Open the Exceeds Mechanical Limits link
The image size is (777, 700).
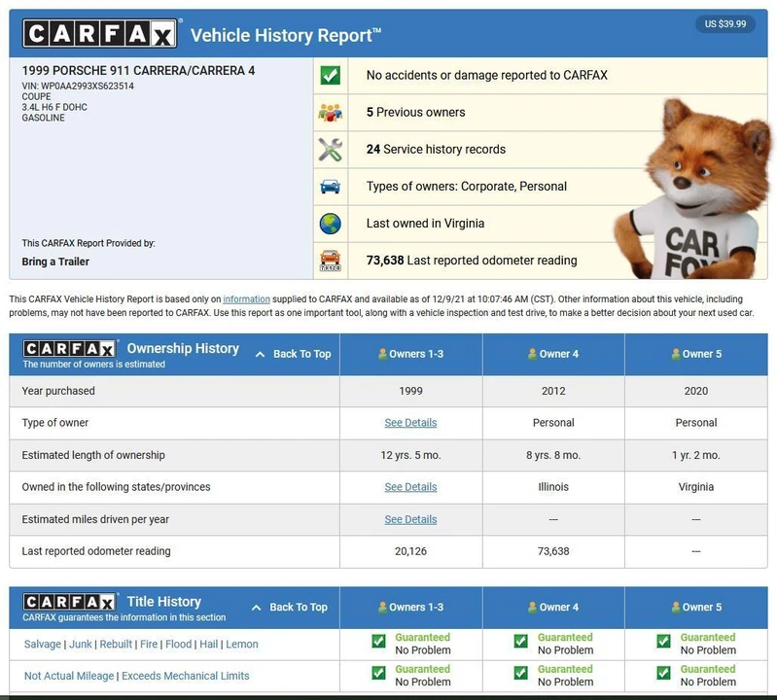pyautogui.click(x=186, y=676)
